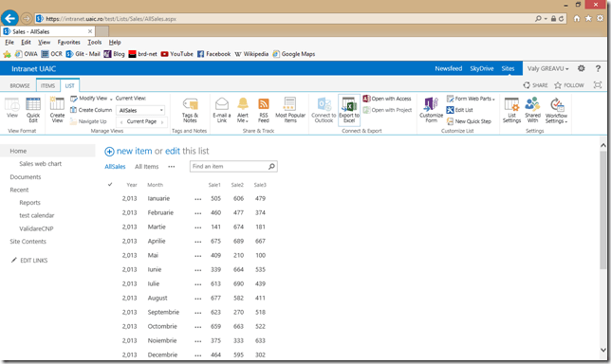Open browser home icon
The image size is (611, 364).
tap(577, 18)
